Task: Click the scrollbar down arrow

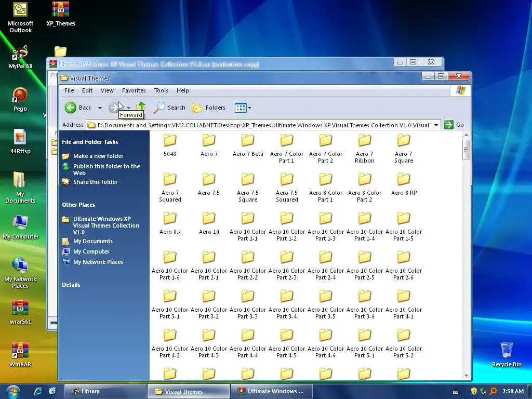Action: [x=466, y=376]
